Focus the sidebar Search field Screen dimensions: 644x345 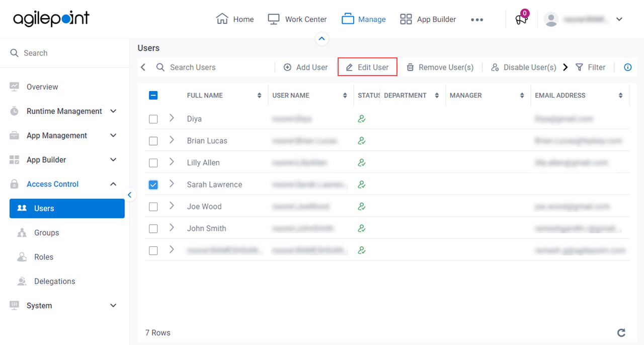tap(64, 53)
